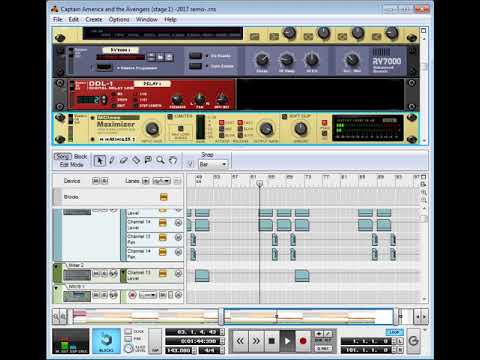Select the Razor tool

click(136, 160)
